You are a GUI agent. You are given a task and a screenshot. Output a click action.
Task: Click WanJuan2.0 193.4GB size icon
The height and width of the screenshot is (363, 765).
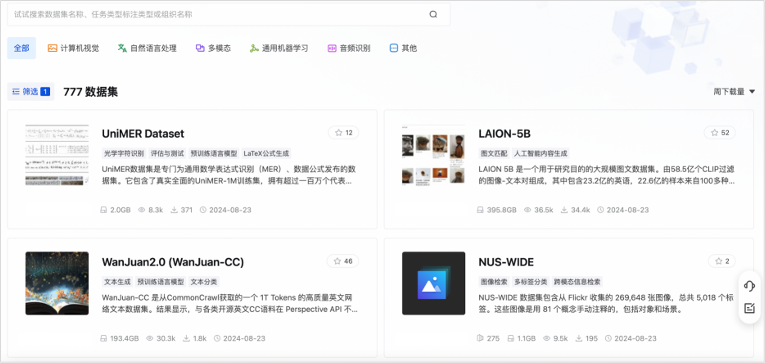pos(103,338)
